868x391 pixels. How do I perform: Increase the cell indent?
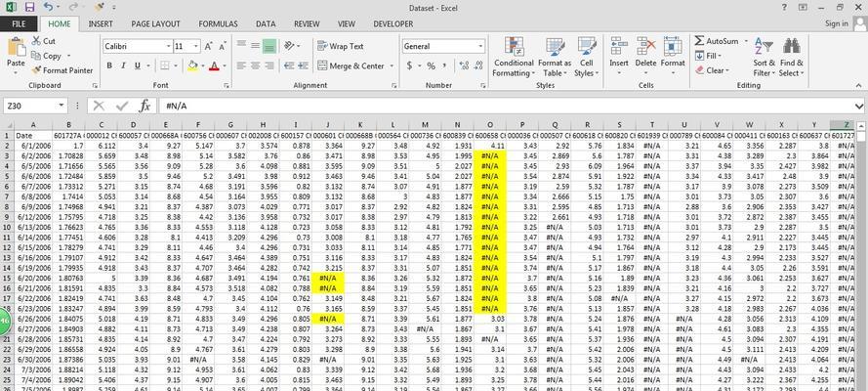pos(303,65)
